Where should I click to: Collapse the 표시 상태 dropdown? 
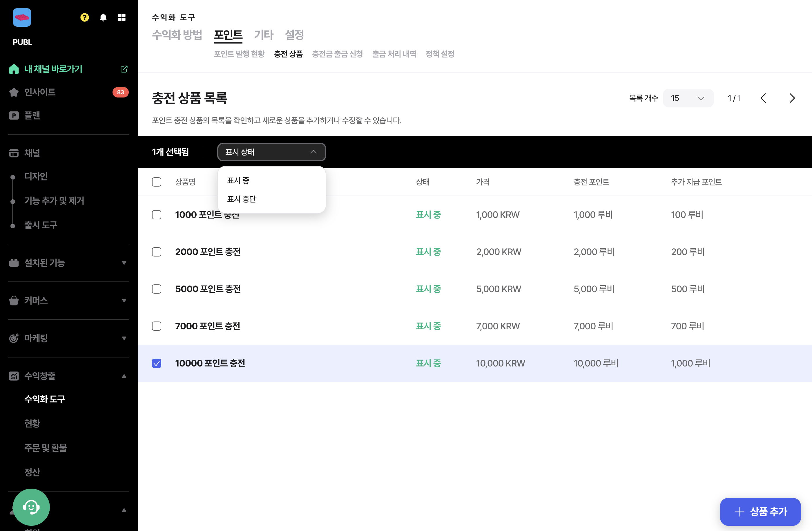click(271, 152)
